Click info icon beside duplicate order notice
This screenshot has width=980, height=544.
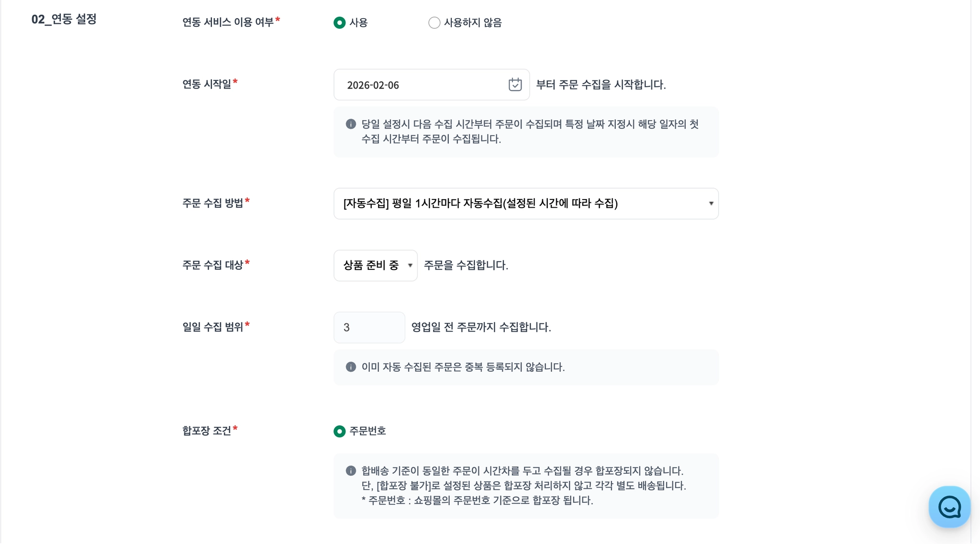pos(351,367)
